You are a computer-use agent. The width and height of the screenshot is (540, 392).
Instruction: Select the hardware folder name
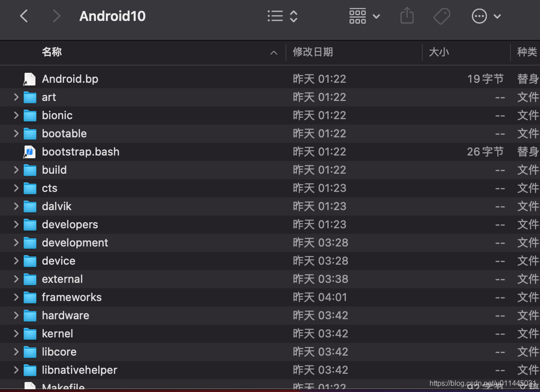point(65,316)
